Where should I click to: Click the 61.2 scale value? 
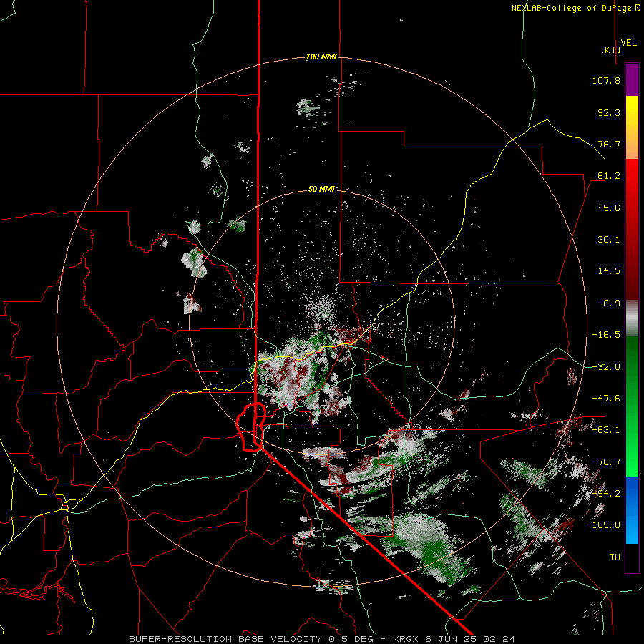click(609, 176)
